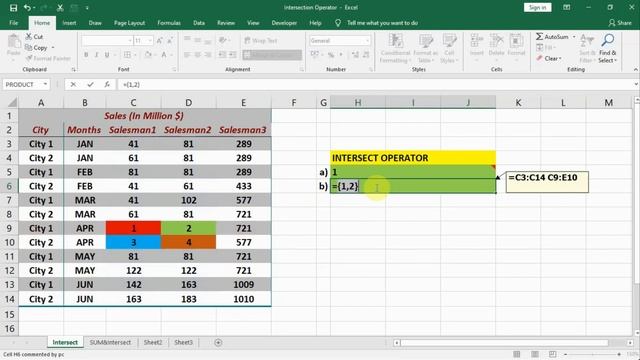Cancel the formula entry with X icon
The height and width of the screenshot is (360, 640).
click(73, 84)
